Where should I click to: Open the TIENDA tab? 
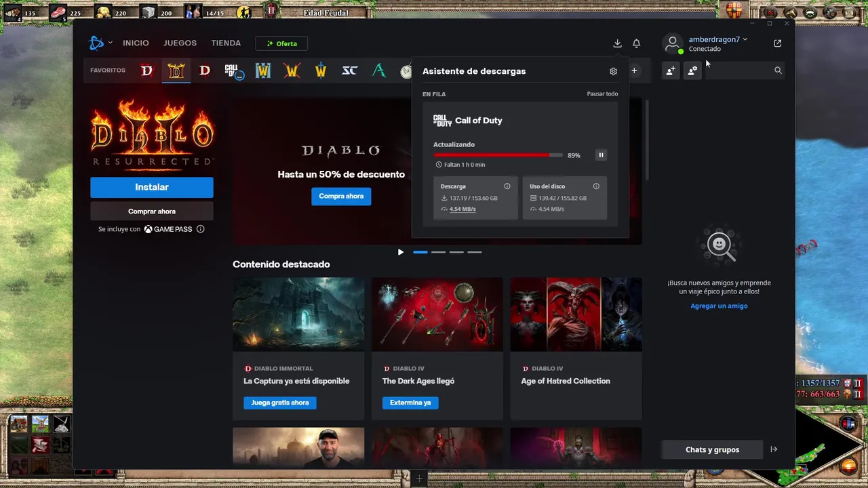(x=226, y=43)
